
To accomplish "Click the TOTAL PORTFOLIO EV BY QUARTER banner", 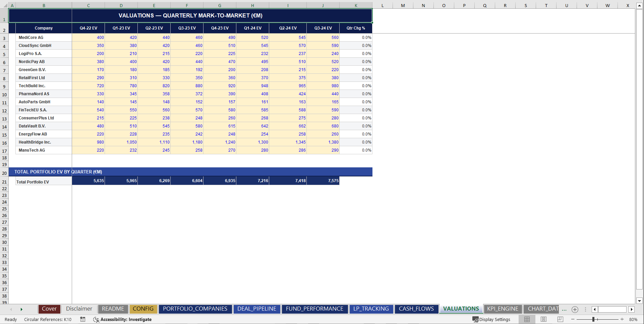I will click(190, 172).
